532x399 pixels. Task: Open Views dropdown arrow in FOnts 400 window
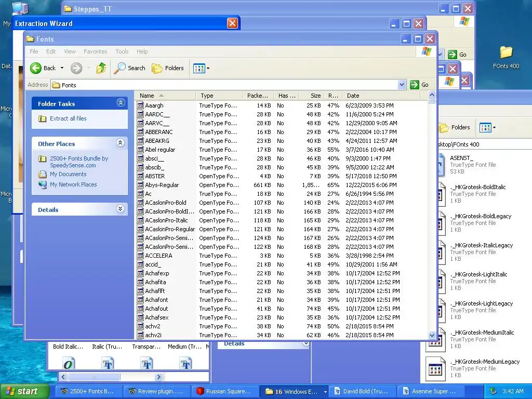coord(495,128)
